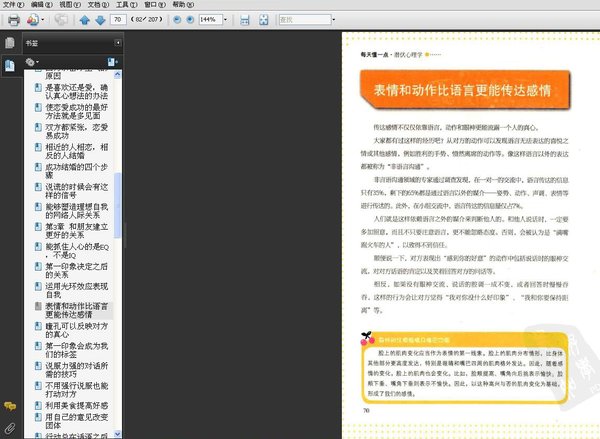
Task: Click the scrolling page view icon
Action: (x=245, y=20)
